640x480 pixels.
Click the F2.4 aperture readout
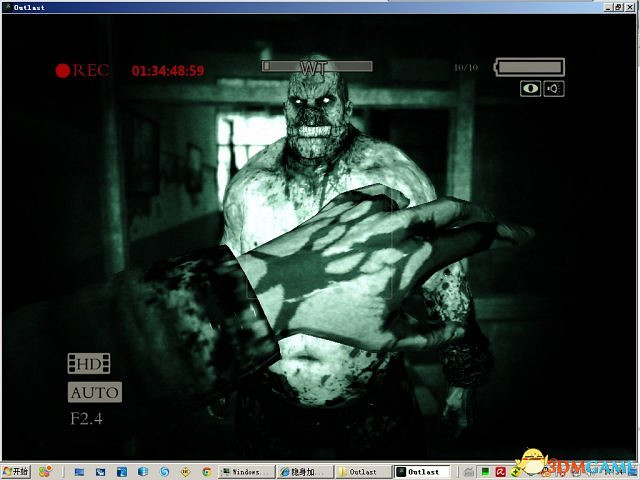(x=86, y=418)
